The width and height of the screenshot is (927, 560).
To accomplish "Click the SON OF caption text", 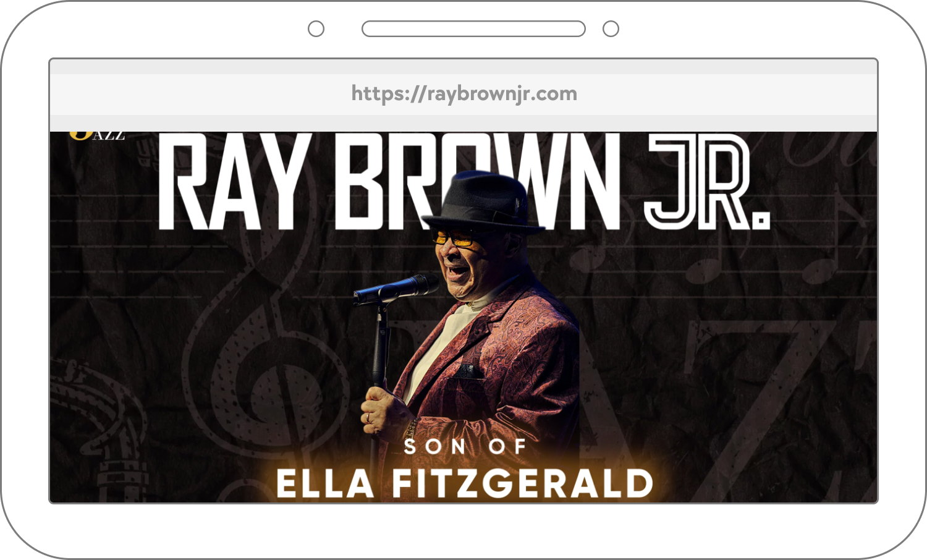I will click(465, 446).
